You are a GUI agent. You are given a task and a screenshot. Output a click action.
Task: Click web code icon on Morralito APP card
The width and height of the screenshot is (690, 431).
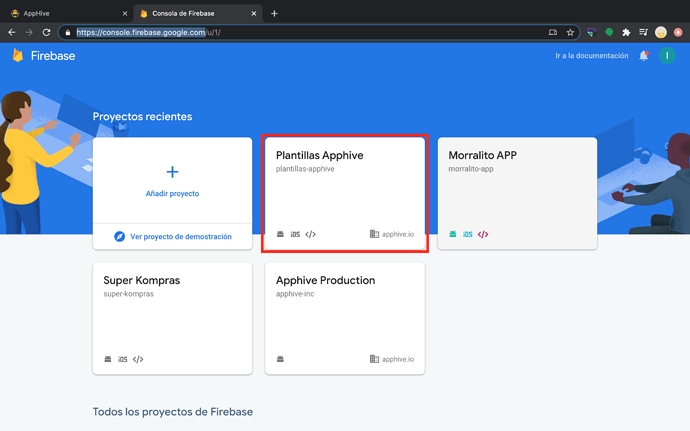click(x=483, y=234)
